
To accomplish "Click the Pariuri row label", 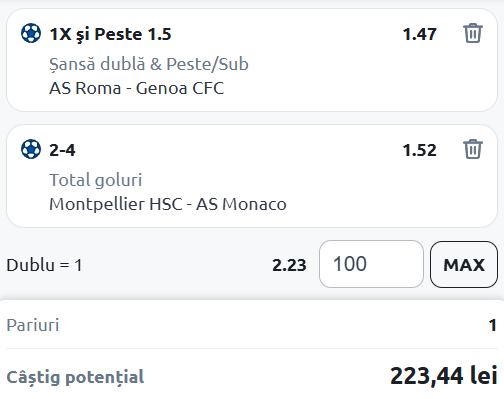I will tap(33, 325).
